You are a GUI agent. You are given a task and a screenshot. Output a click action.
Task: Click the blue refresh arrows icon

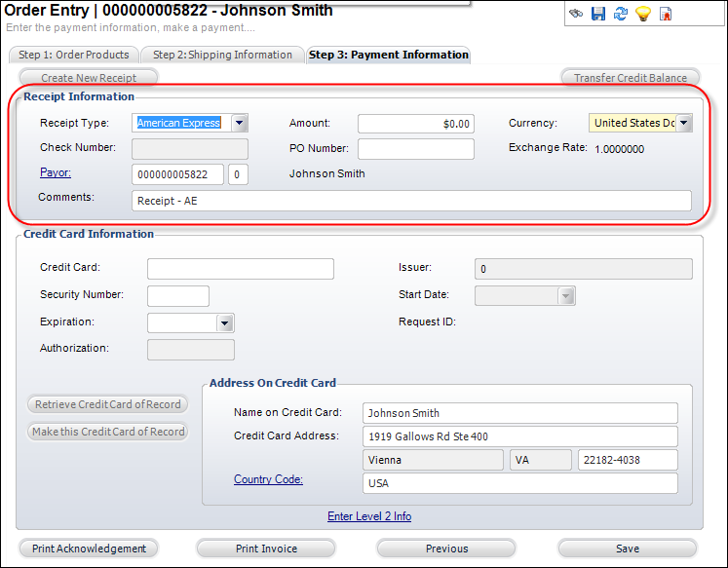click(x=621, y=14)
